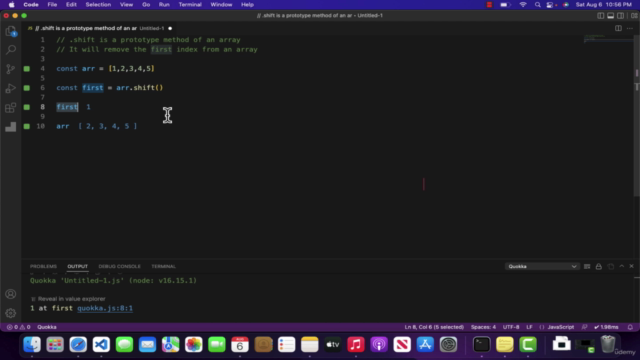Viewport: 640px width, 360px height.
Task: Open the Terminal menu in the menu bar
Action: (x=190, y=4)
